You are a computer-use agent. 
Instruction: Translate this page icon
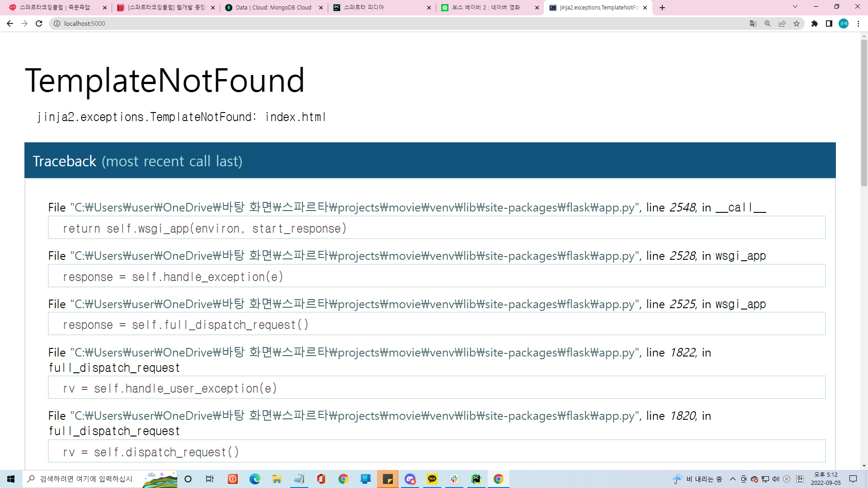pos(753,23)
